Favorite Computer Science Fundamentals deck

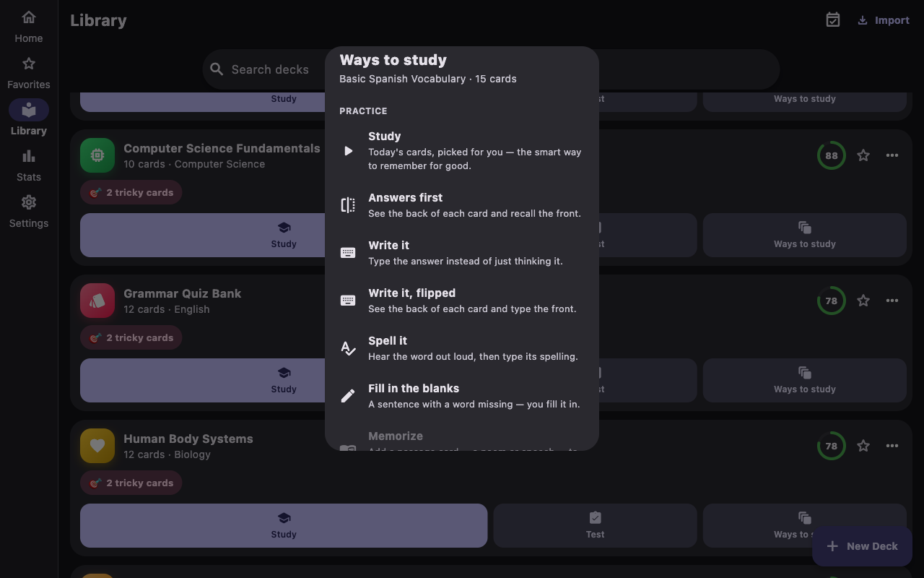click(863, 155)
